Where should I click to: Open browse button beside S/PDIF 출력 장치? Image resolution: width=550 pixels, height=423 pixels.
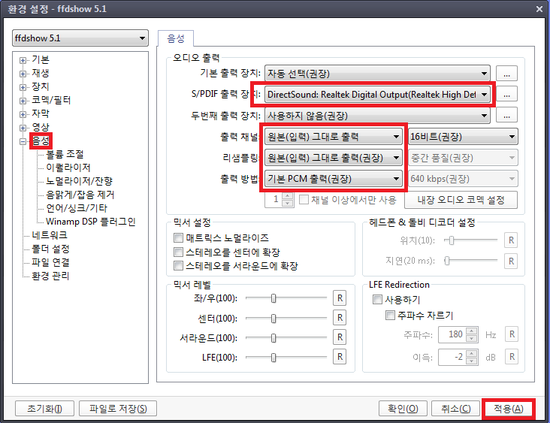(x=507, y=95)
